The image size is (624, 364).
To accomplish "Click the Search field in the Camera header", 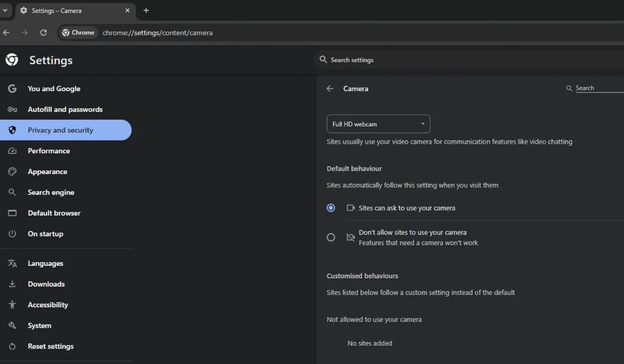I will (600, 88).
